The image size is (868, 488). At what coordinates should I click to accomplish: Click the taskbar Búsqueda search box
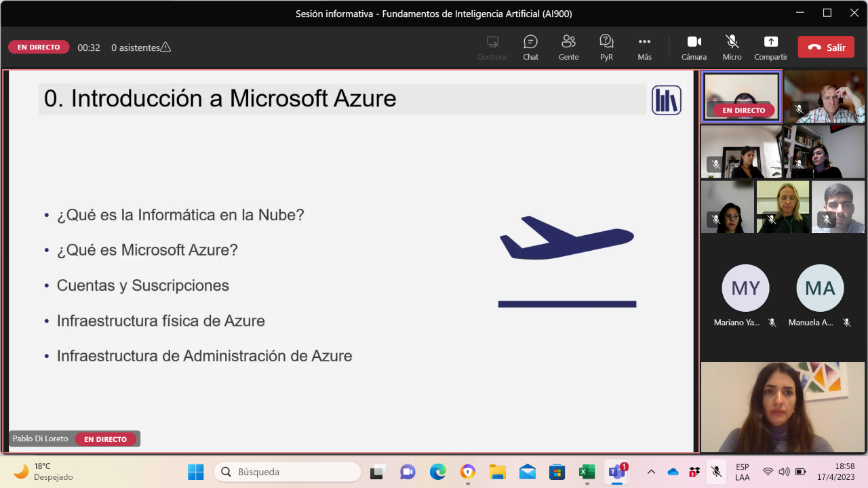[x=287, y=472]
